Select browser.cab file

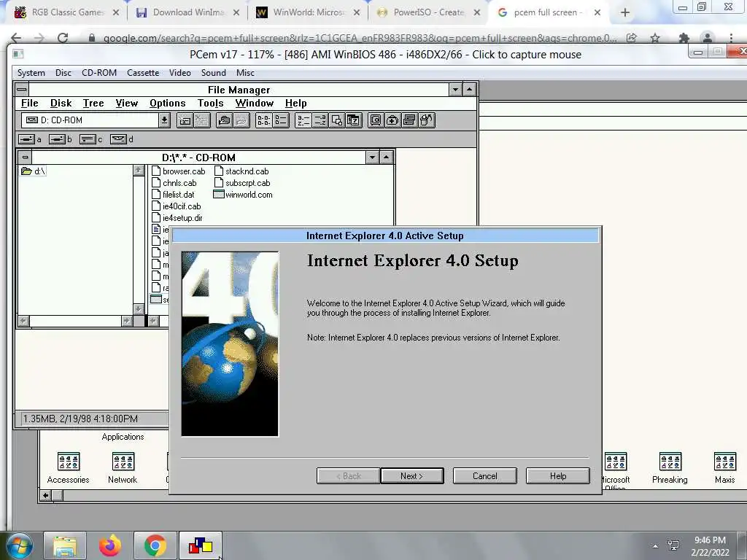179,171
